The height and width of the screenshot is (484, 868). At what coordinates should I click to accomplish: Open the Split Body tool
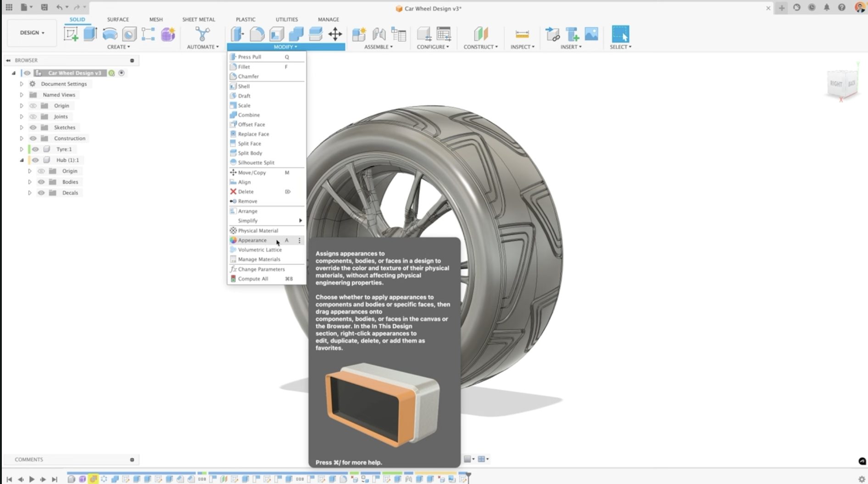pos(250,153)
